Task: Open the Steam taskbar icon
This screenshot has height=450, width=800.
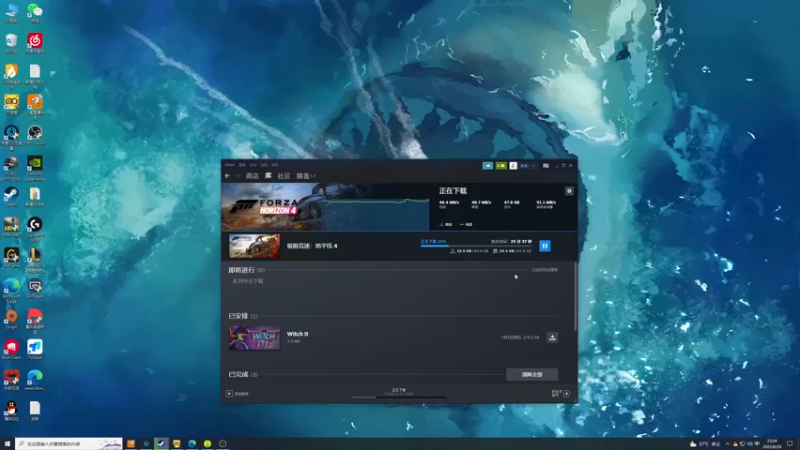Action: click(161, 444)
